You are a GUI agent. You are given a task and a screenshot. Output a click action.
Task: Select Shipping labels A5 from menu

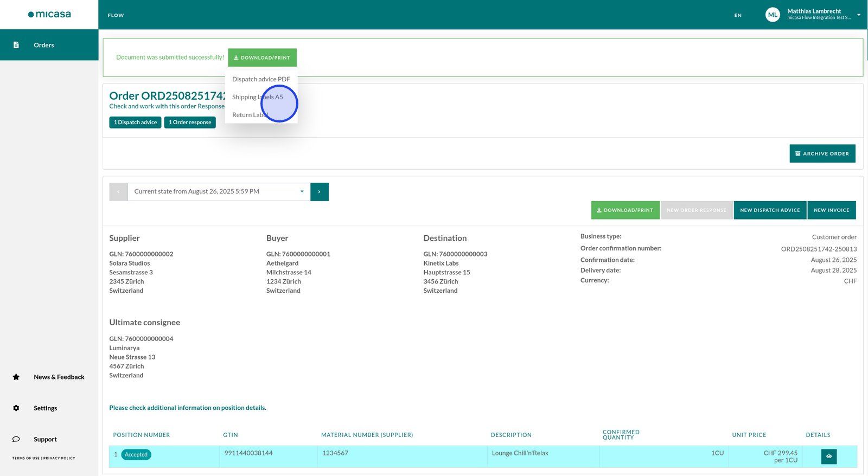point(258,97)
